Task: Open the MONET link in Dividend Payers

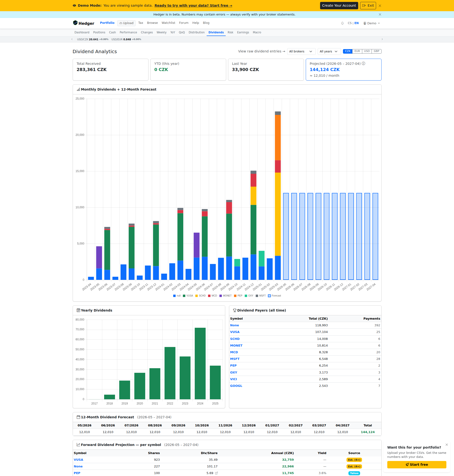Action: coord(236,346)
